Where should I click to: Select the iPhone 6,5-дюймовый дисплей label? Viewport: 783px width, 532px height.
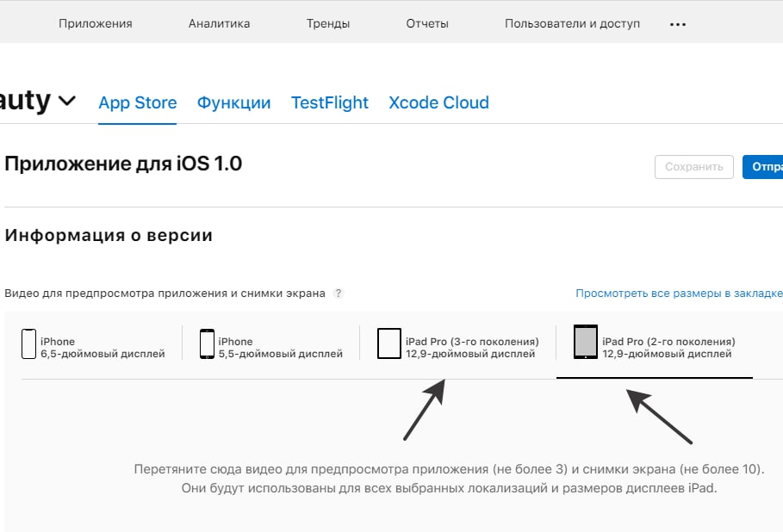[x=103, y=347]
